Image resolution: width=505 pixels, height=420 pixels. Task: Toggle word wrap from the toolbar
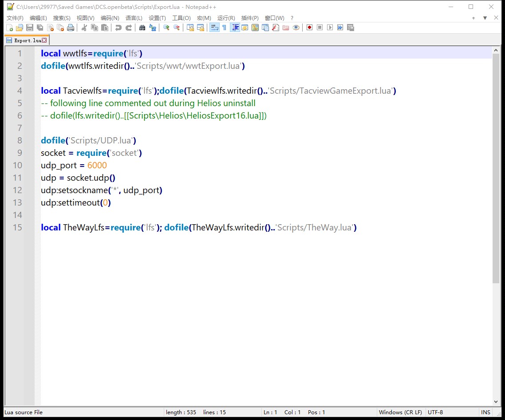[x=214, y=28]
